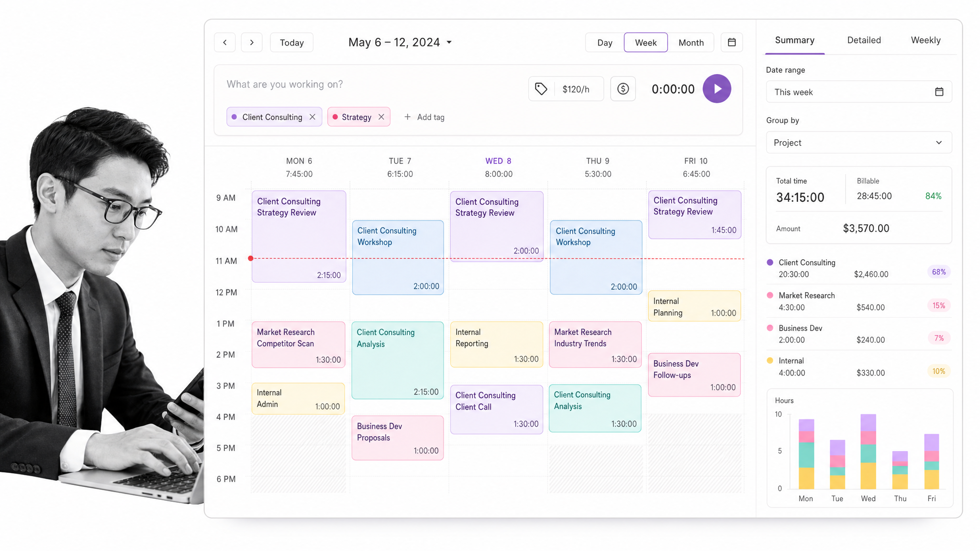Viewport: 980px width, 551px height.
Task: Switch to Day view
Action: [x=605, y=43]
